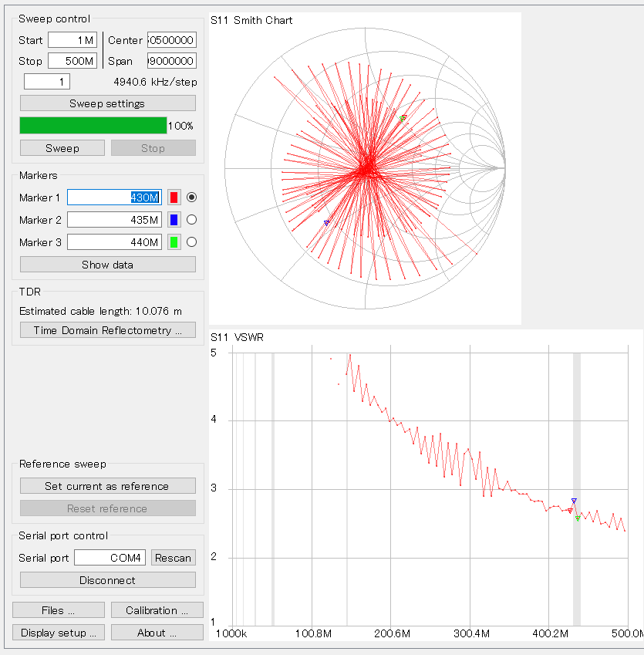Click the Center frequency field
The image size is (644, 655).
coord(172,40)
